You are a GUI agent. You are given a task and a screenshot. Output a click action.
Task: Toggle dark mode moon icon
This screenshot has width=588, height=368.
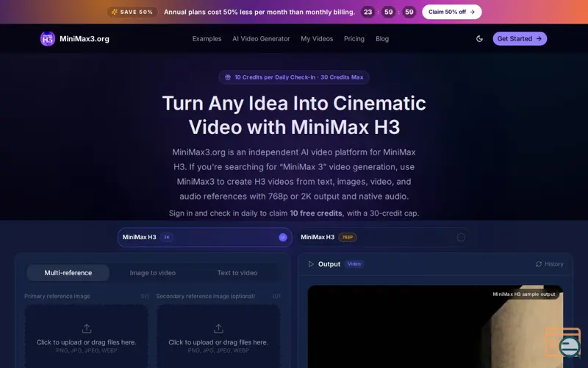[479, 39]
